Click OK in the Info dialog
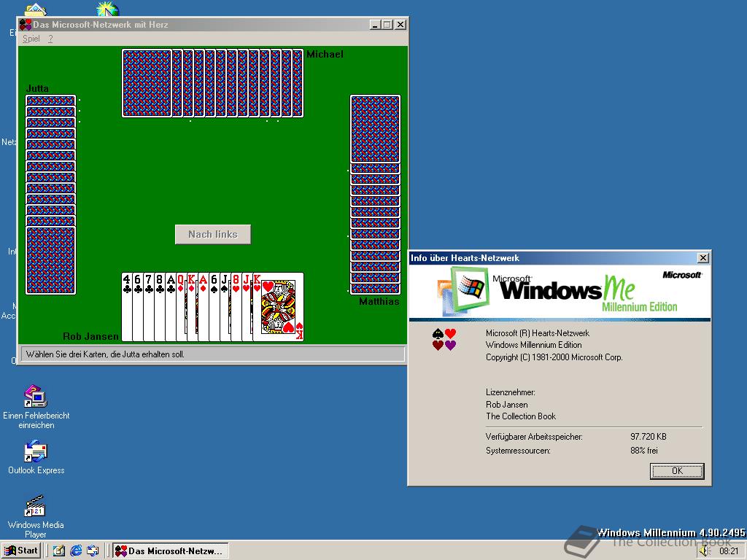 tap(677, 471)
